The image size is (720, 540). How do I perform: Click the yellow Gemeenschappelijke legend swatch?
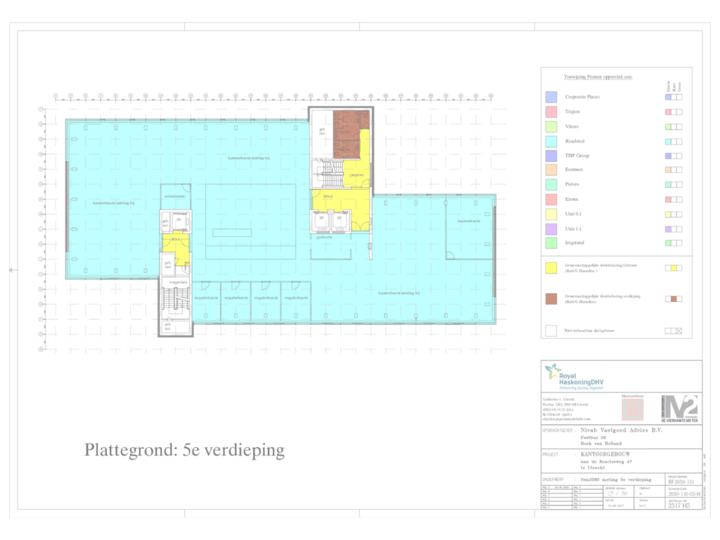point(550,268)
